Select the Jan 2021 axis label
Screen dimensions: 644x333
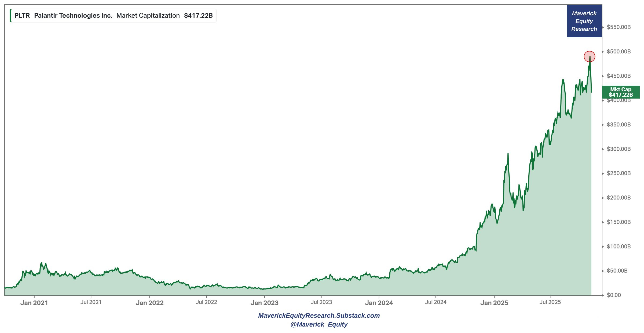tap(34, 303)
